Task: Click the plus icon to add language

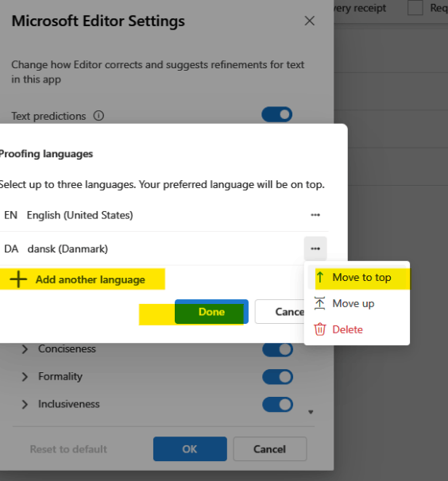Action: pos(18,279)
